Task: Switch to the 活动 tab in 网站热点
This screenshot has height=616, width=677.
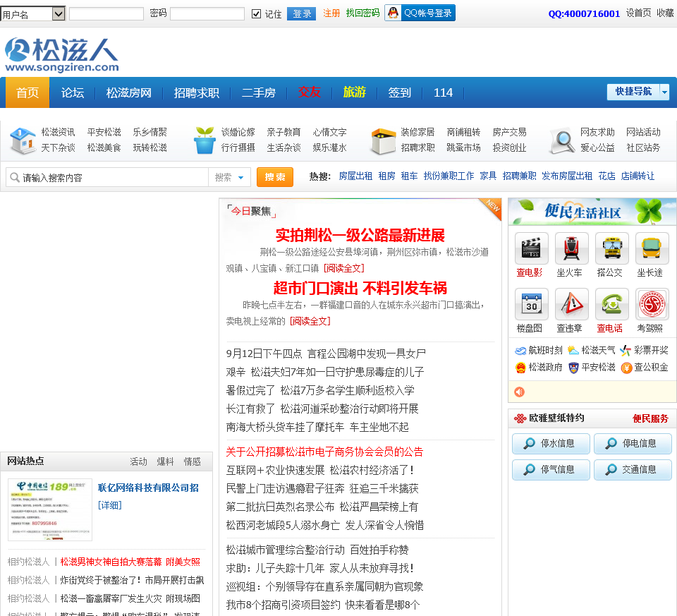Action: coord(139,461)
